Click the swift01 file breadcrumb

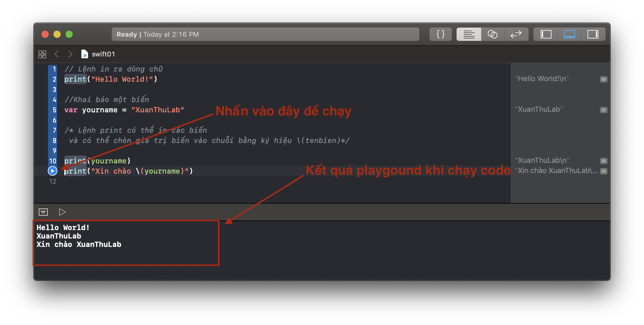[x=103, y=54]
